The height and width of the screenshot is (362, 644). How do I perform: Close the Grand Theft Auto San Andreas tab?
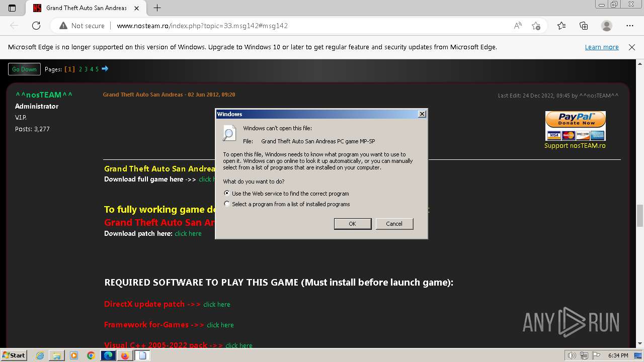(x=137, y=8)
